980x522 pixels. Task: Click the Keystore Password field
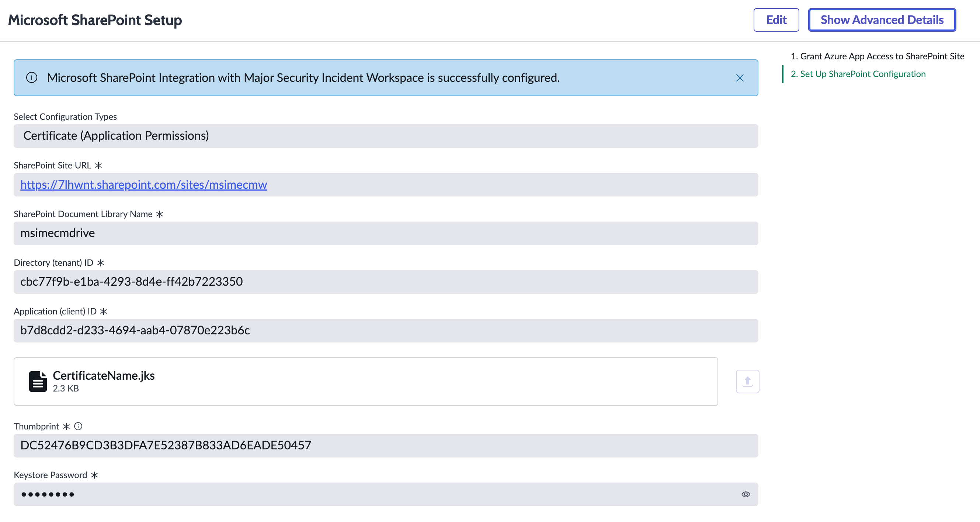[x=386, y=494]
